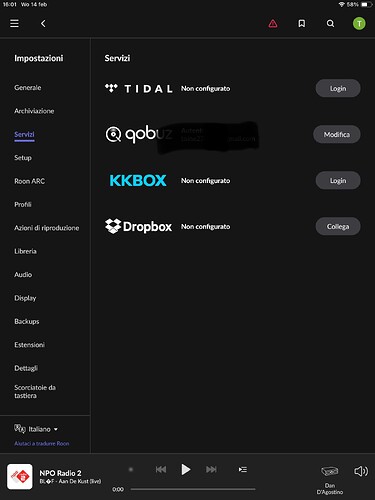Select Archiviazione in the settings sidebar
The height and width of the screenshot is (500, 375).
click(34, 111)
